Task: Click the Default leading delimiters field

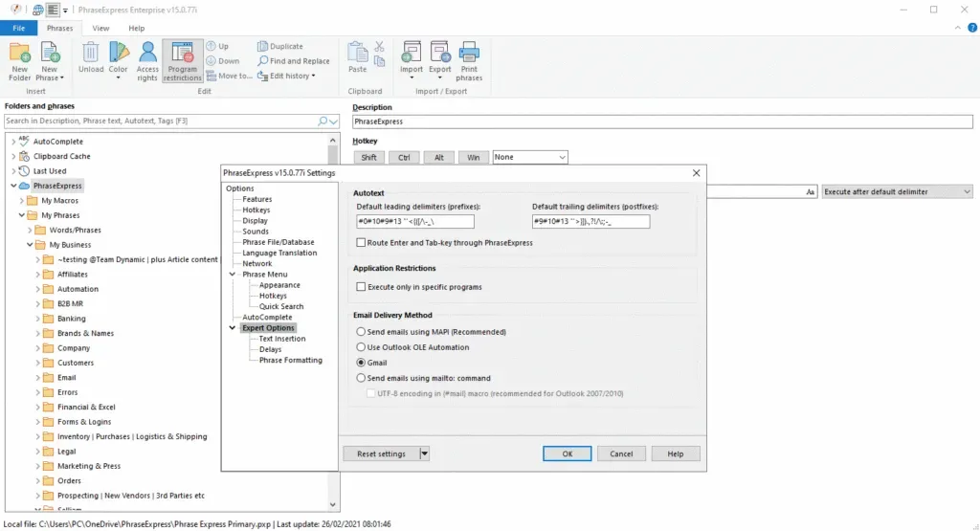Action: pos(415,221)
